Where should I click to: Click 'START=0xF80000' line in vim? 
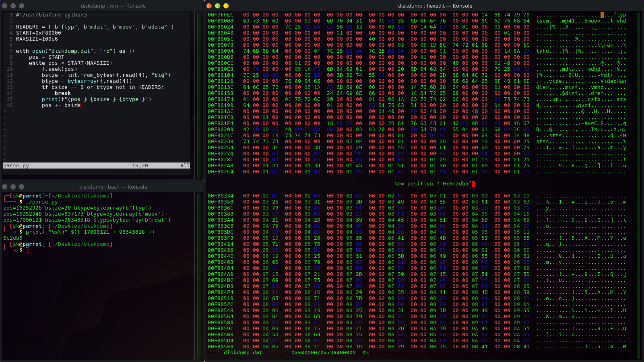tap(39, 33)
